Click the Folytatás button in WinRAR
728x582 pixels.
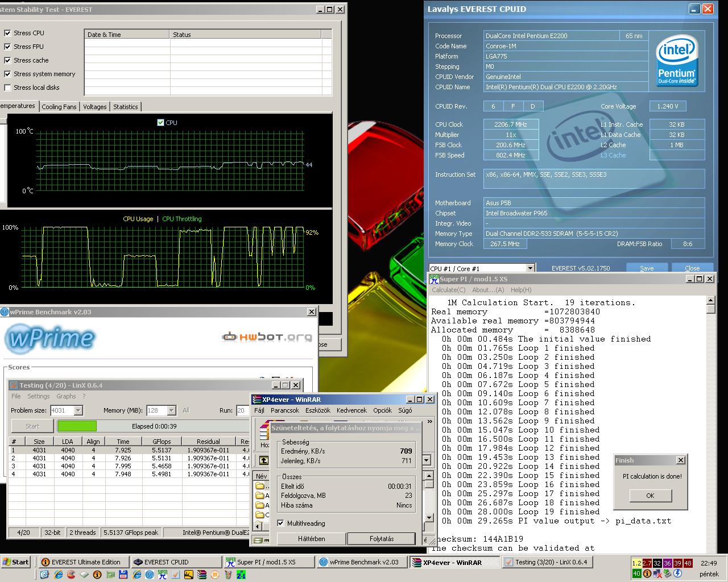click(x=381, y=538)
